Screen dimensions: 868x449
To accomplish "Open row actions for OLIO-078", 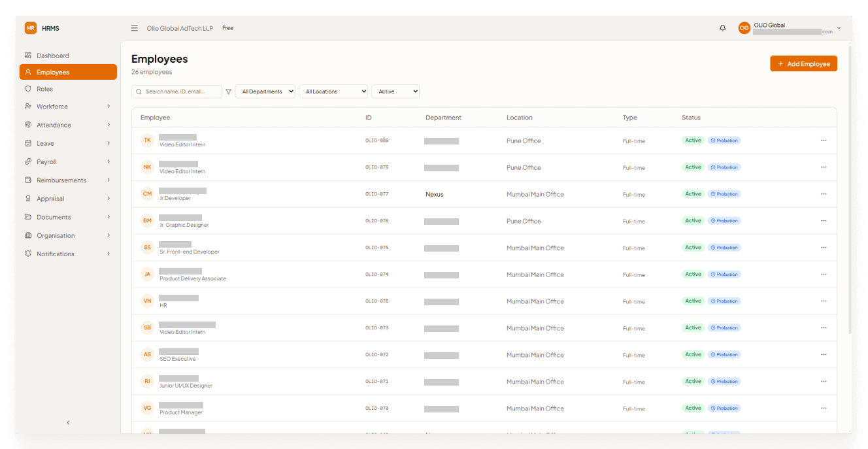I will tap(824, 301).
